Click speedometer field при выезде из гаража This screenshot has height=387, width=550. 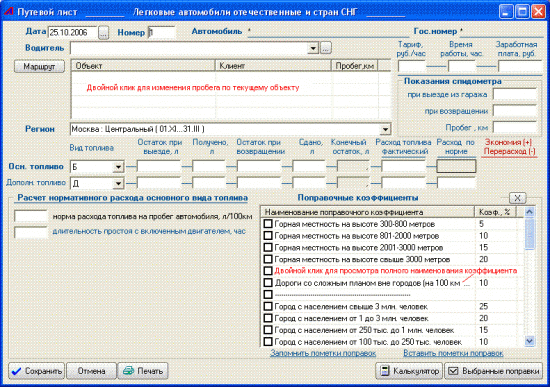click(515, 94)
